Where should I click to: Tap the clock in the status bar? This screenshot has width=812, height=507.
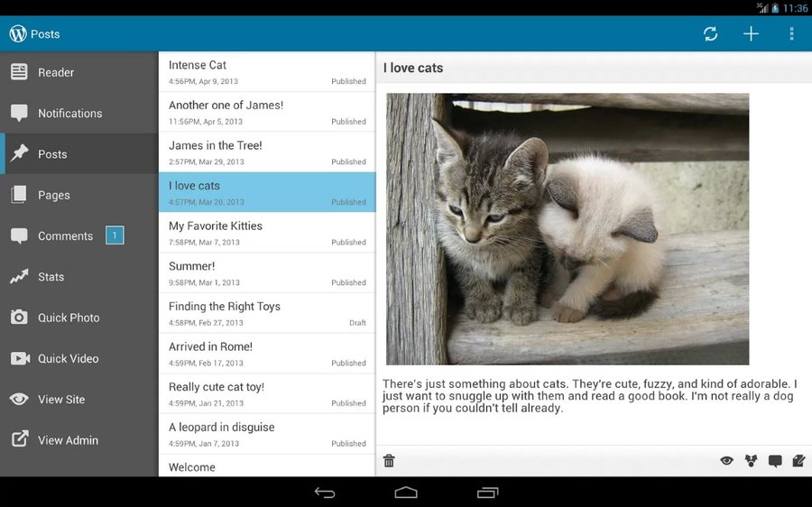795,8
